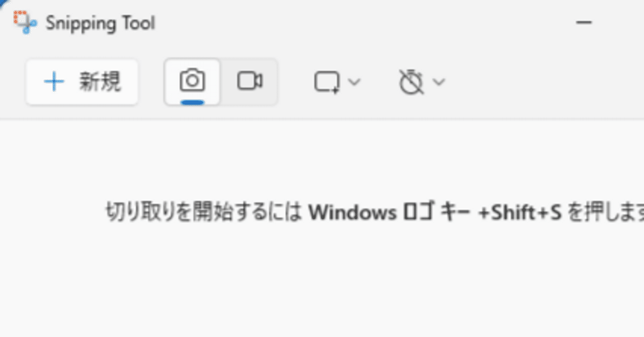The height and width of the screenshot is (337, 644).
Task: Expand the snip shape mode chevron
Action: pos(354,81)
